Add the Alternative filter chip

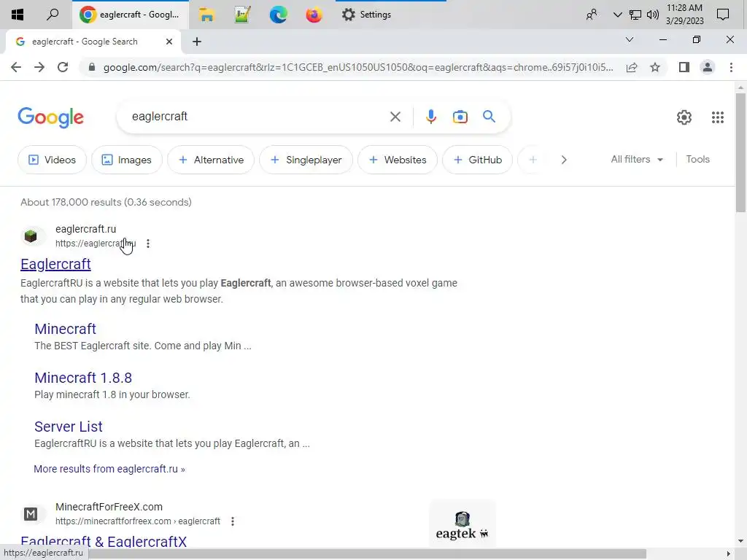211,160
